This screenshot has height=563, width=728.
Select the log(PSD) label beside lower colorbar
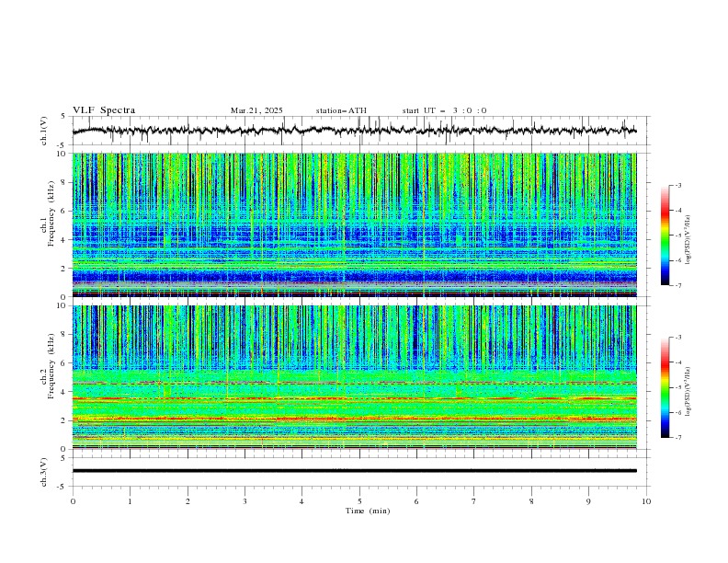(688, 391)
